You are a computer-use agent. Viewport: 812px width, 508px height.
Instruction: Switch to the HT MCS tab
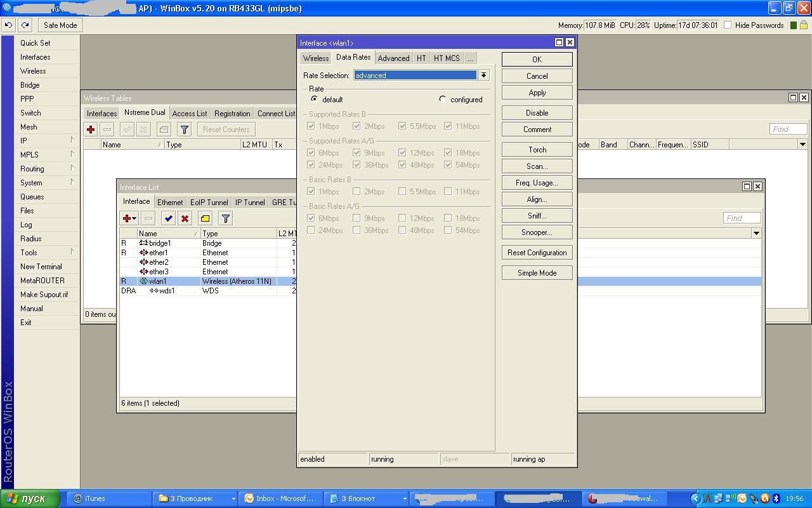[447, 58]
